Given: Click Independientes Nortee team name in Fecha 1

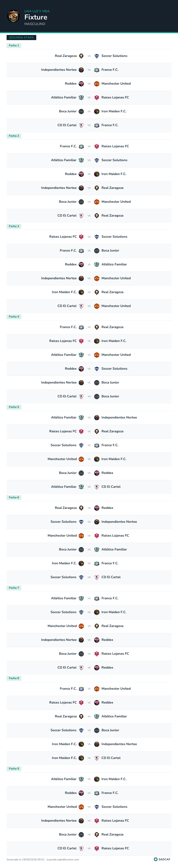Looking at the screenshot, I should pyautogui.click(x=59, y=70).
